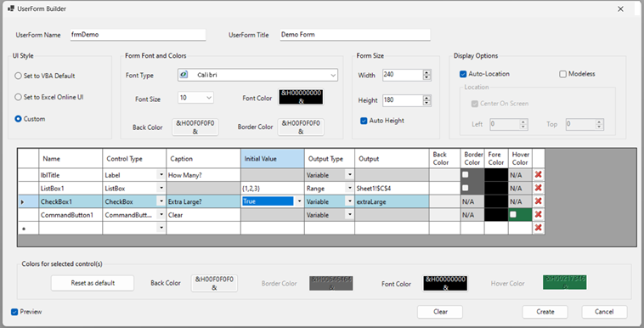Click the Sheet1!$C$4 output cell
Viewport: 644px width, 328px height.
click(x=392, y=189)
